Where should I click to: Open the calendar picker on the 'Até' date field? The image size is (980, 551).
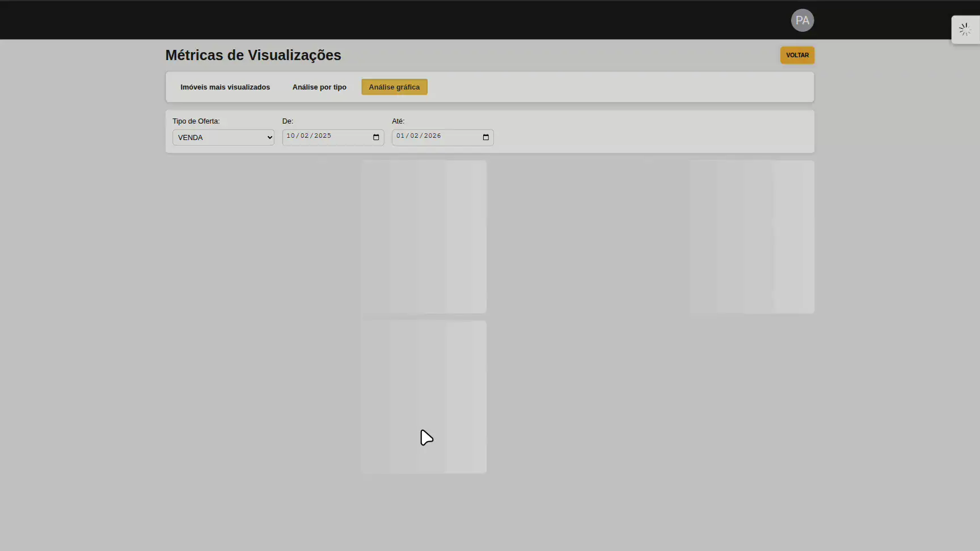click(485, 137)
